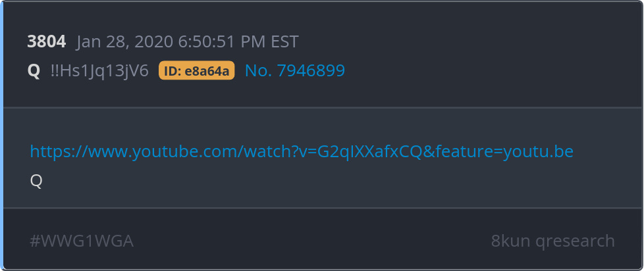Click the G2qIXXafxCQ video ID in the URL
This screenshot has width=644, height=271.
click(x=369, y=151)
